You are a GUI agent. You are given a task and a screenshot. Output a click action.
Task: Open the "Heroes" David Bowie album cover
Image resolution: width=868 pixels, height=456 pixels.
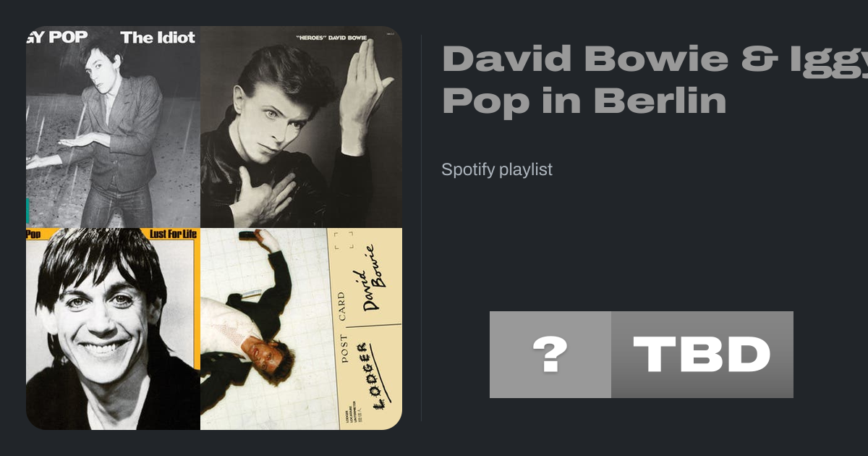[301, 127]
